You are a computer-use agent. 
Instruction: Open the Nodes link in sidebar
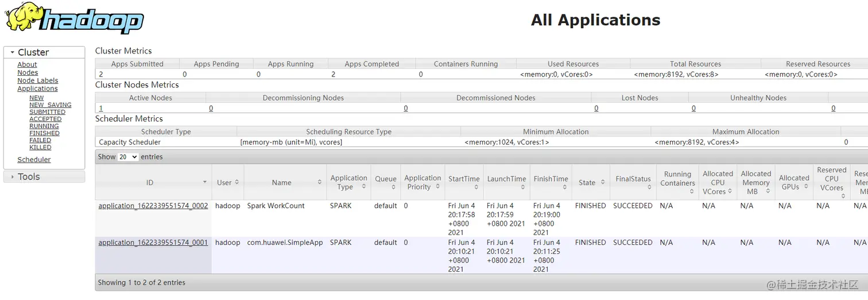[x=28, y=73]
